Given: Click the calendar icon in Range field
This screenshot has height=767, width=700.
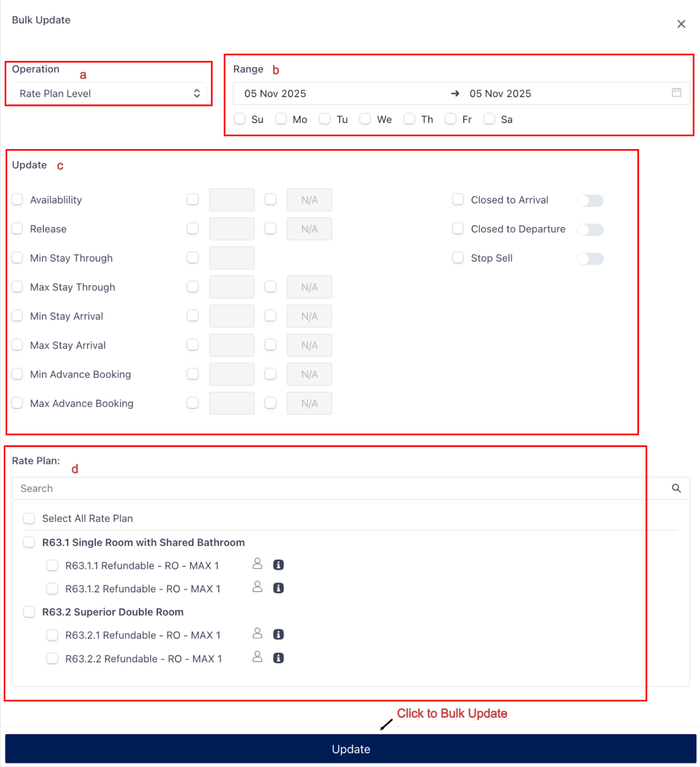Looking at the screenshot, I should tap(676, 93).
